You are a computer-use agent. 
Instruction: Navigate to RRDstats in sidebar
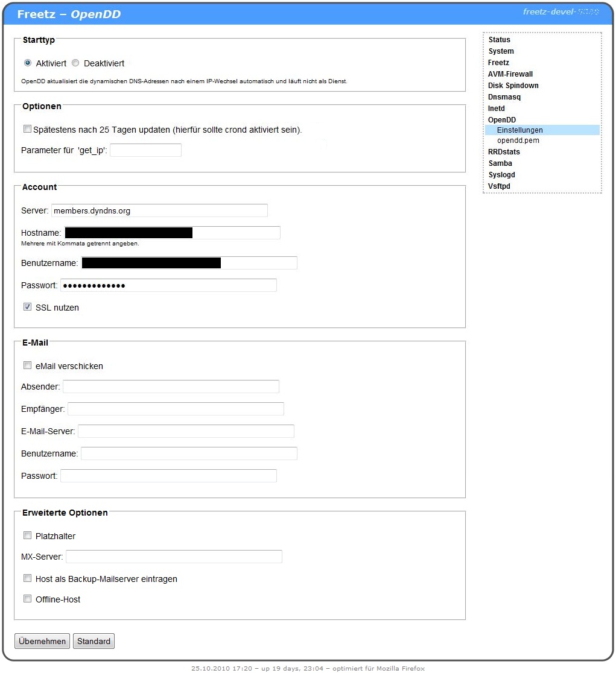pyautogui.click(x=504, y=152)
